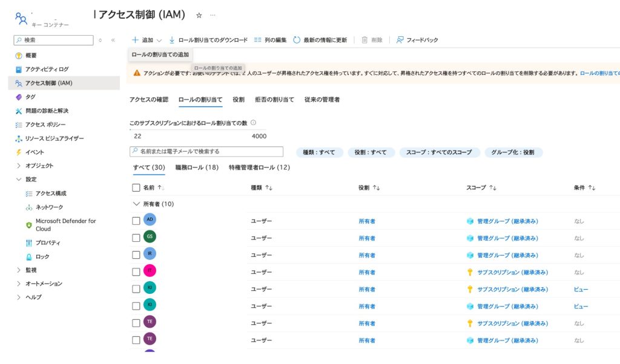Expand the オブジェクト section in sidebar

click(x=19, y=166)
